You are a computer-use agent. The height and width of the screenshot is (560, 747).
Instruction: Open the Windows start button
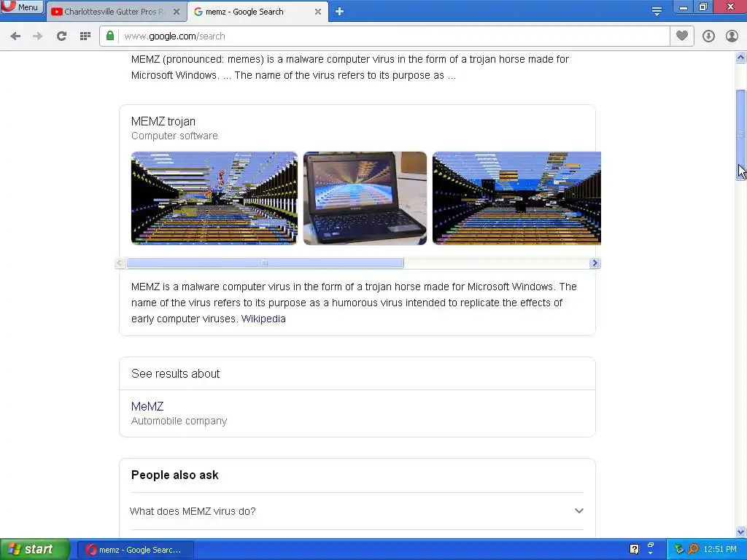[x=34, y=549]
